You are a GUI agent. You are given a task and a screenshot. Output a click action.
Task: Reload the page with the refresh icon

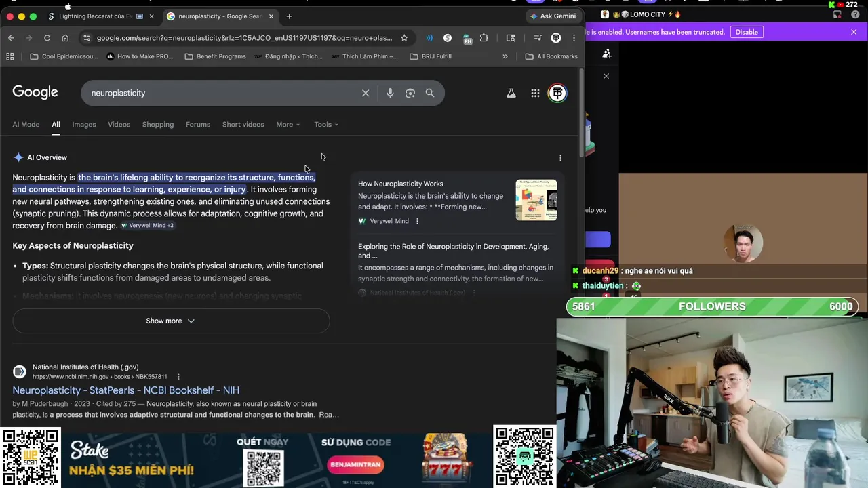click(47, 38)
